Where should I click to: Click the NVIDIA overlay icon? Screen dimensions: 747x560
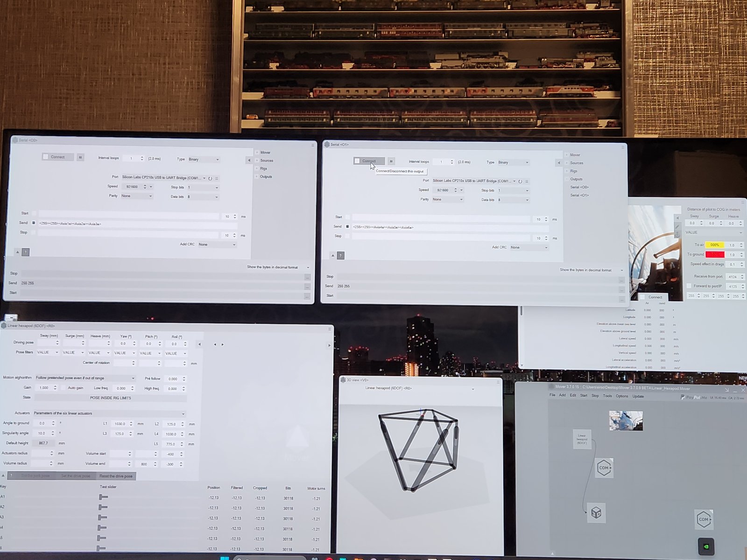(x=706, y=546)
